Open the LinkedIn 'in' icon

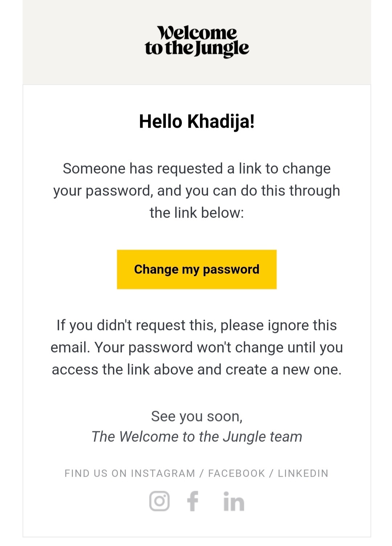pyautogui.click(x=234, y=502)
